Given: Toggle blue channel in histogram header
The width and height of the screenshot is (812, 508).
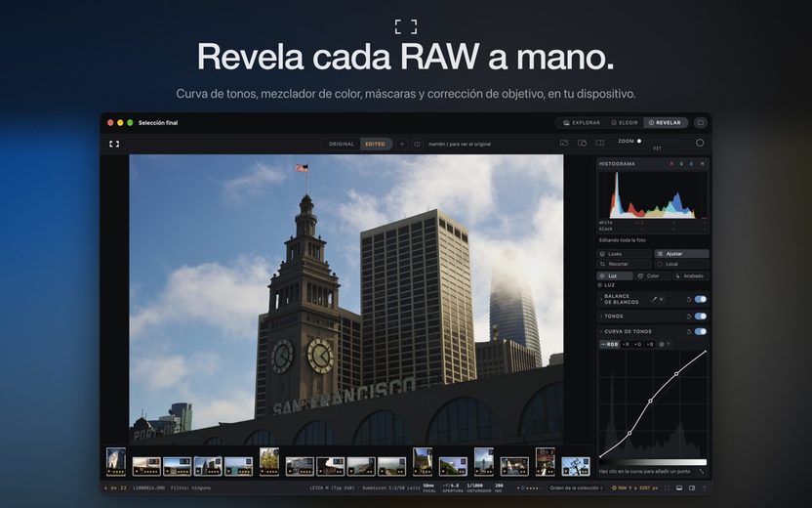Looking at the screenshot, I should (691, 164).
